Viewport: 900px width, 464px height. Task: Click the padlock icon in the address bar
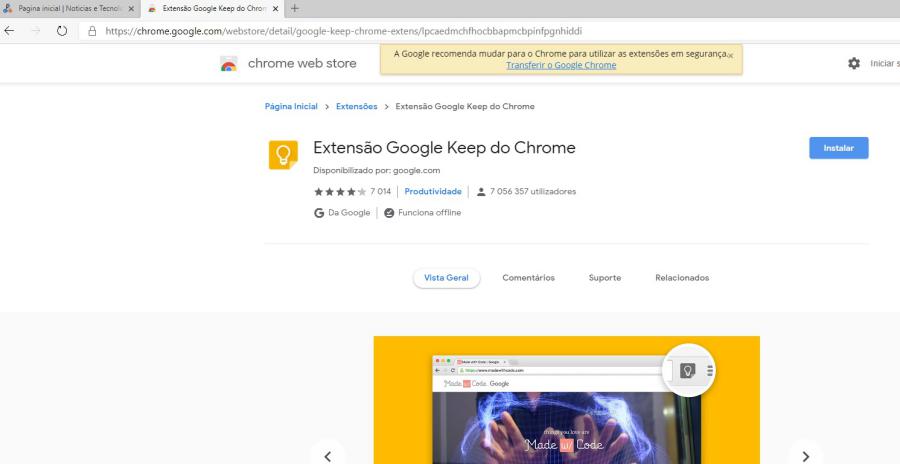click(x=92, y=31)
